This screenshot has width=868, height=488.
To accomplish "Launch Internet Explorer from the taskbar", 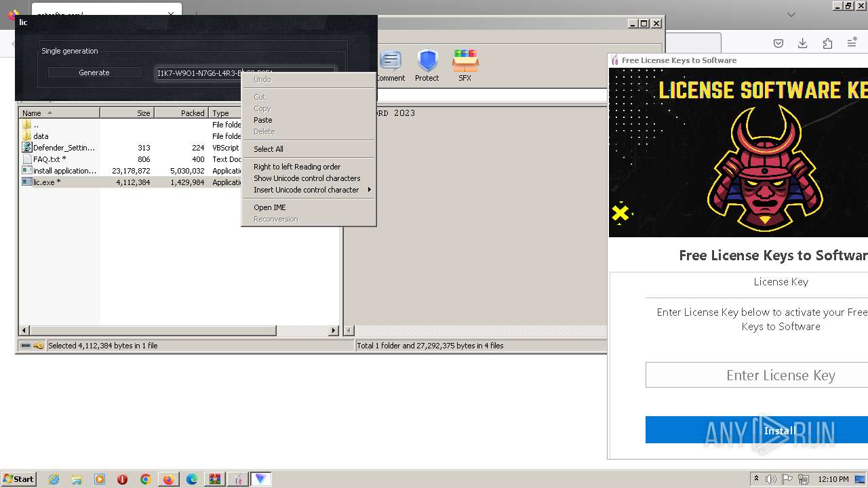I will (54, 479).
